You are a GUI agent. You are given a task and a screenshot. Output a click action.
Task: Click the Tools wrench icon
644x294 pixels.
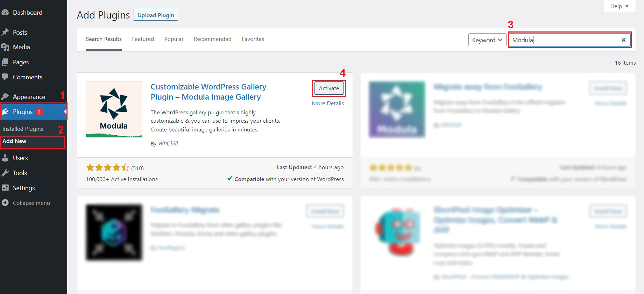tap(5, 173)
